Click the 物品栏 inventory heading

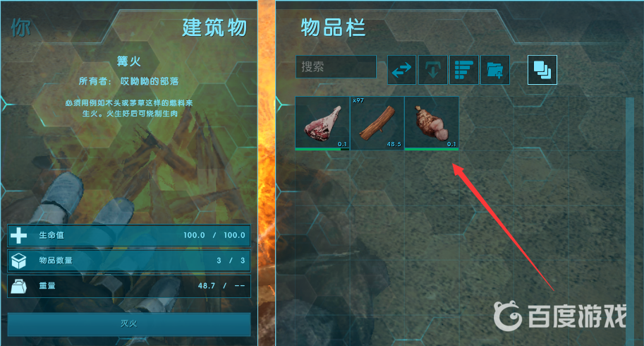point(333,28)
